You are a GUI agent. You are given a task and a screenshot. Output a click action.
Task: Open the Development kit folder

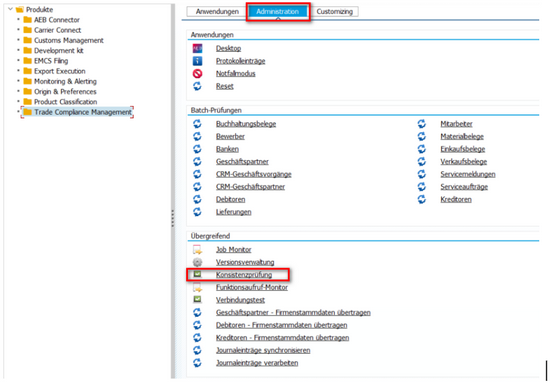click(59, 51)
